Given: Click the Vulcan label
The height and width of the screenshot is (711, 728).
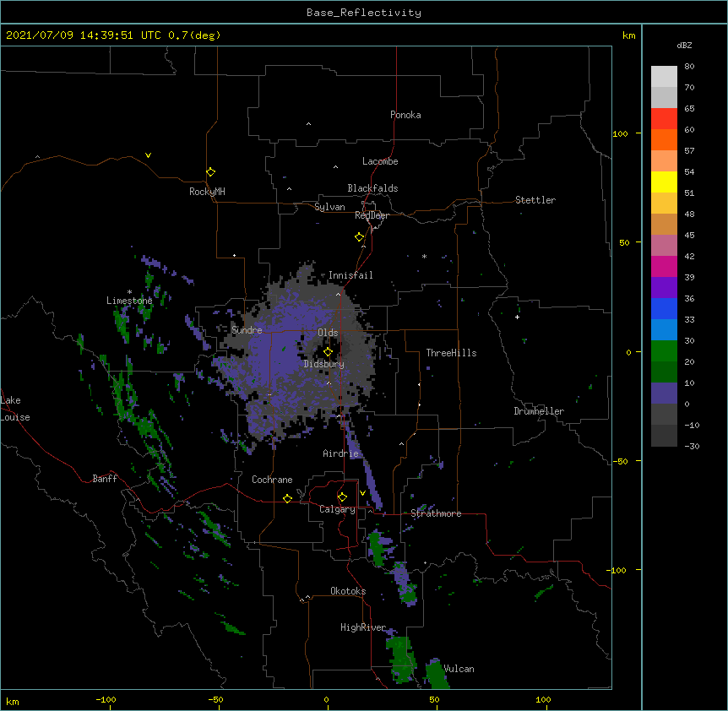Looking at the screenshot, I should [x=459, y=669].
